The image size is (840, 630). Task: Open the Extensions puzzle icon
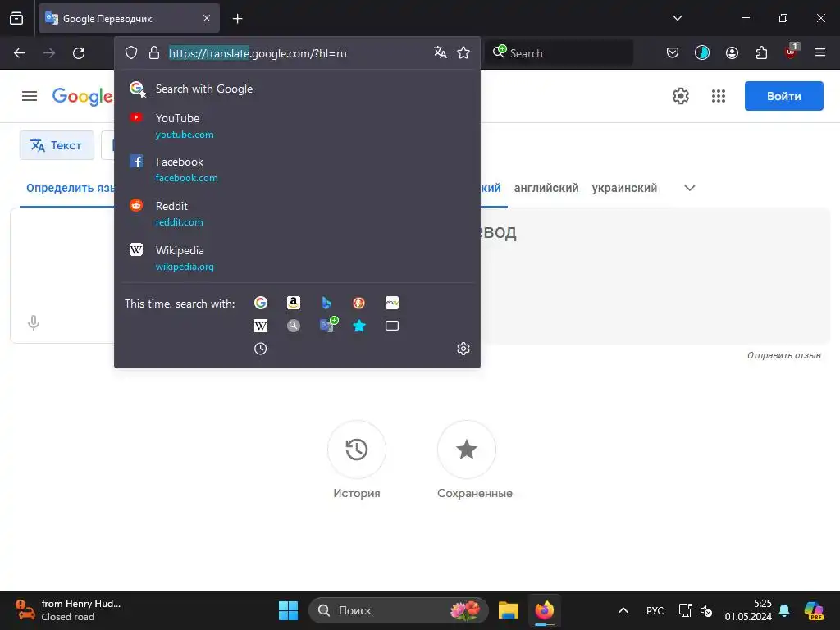pos(761,52)
